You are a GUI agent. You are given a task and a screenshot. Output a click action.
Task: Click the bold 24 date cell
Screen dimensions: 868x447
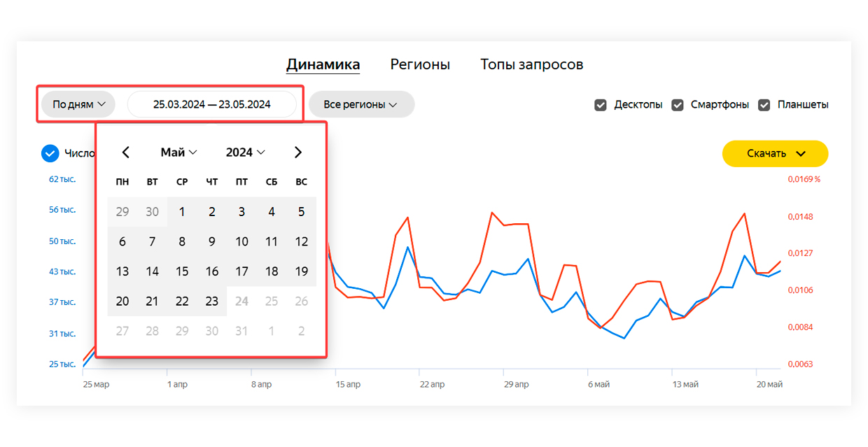(241, 301)
